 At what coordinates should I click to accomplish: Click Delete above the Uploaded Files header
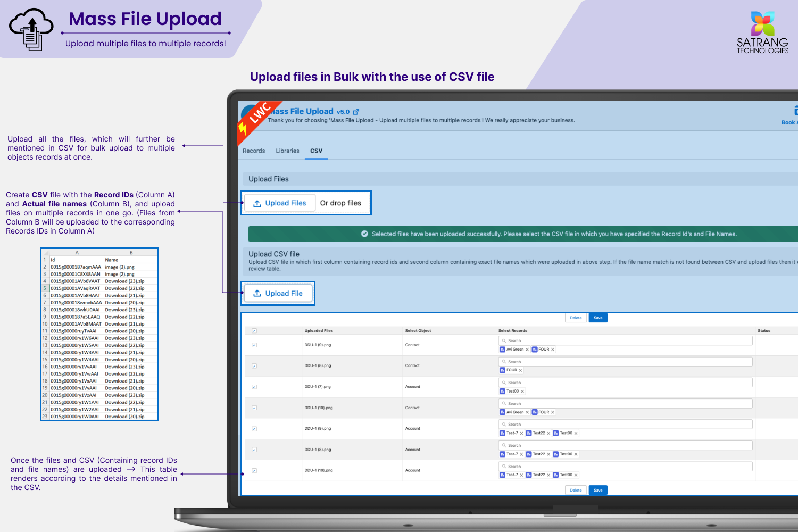click(576, 318)
